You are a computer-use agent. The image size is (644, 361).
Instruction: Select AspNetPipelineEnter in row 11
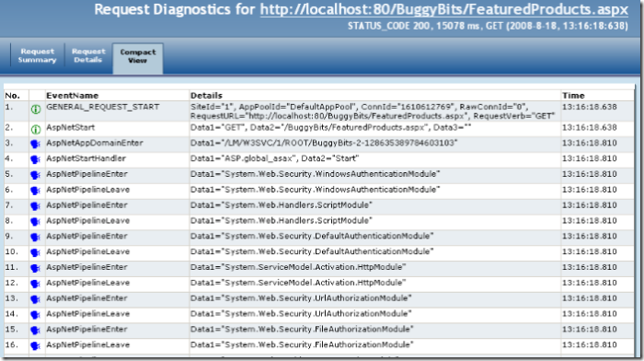86,267
